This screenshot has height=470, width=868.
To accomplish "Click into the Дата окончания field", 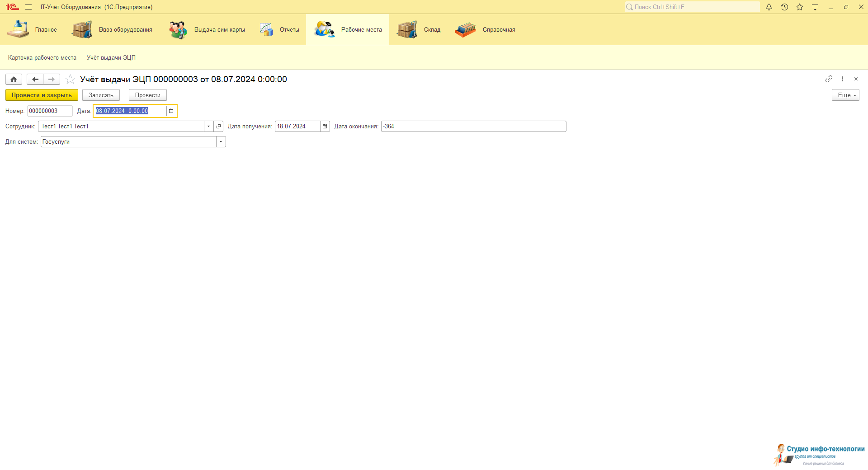I will (x=473, y=127).
